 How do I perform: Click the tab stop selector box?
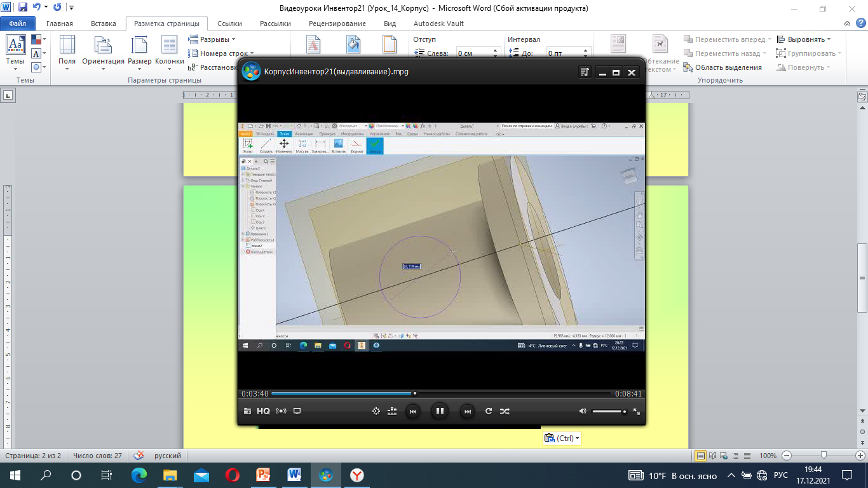tap(8, 96)
